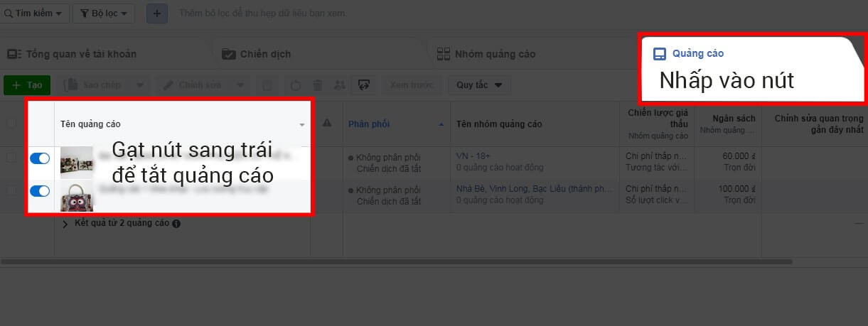The image size is (868, 326).
Task: Turn off the second ad's toggle switch
Action: coord(40,190)
